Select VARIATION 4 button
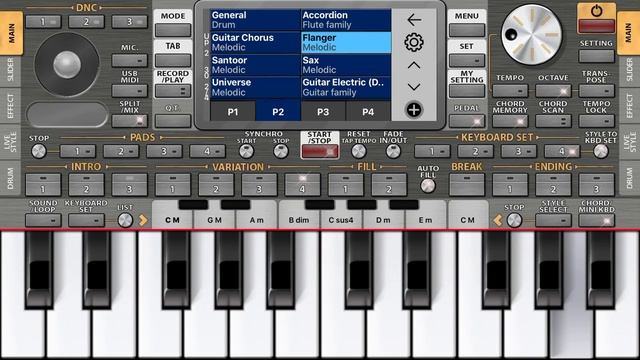This screenshot has width=640, height=360. pos(302,184)
